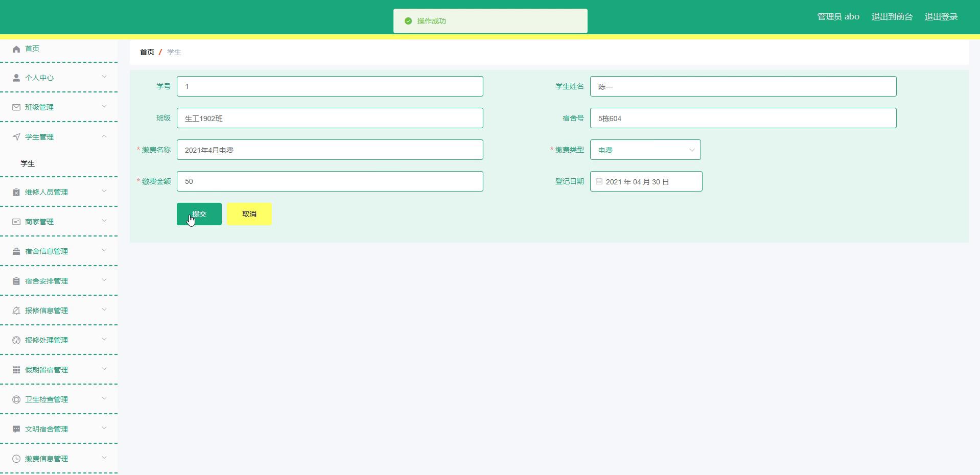Screen dimensions: 980x475
Task: Click the clipboard icon for 宿舍安排管理
Action: [16, 281]
